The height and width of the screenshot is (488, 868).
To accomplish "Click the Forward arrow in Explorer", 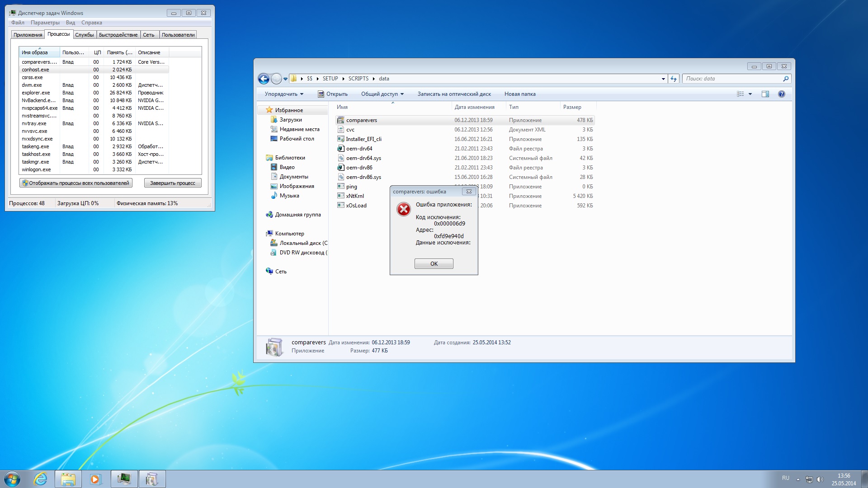I will coord(276,79).
